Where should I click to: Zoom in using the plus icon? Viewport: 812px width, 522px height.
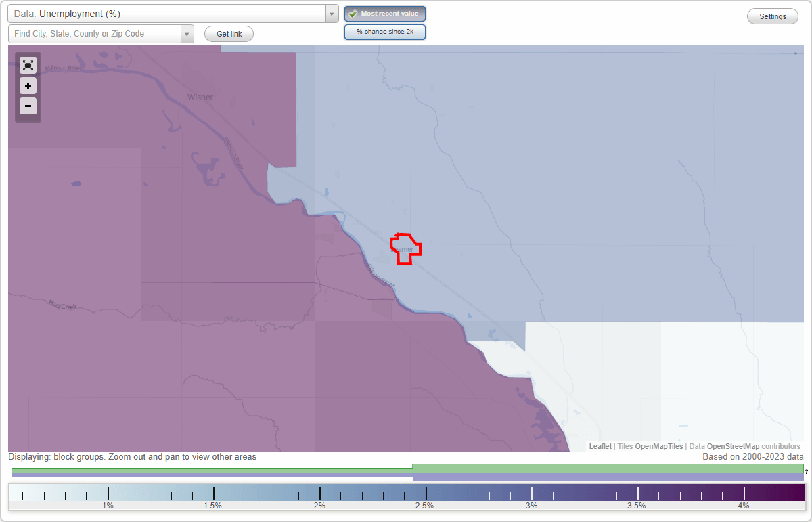(28, 86)
